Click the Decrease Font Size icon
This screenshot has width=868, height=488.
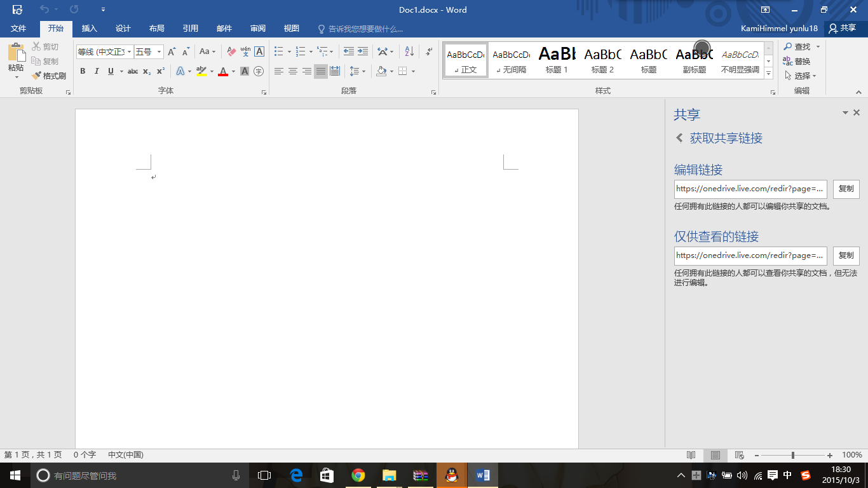[186, 51]
